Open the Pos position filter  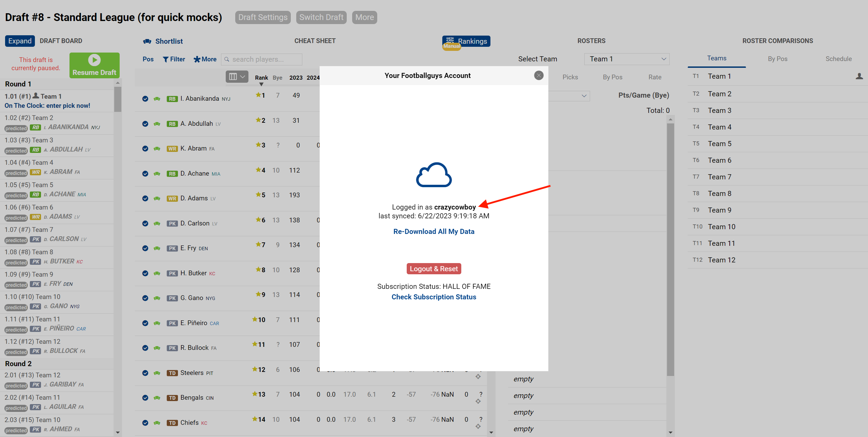point(148,59)
